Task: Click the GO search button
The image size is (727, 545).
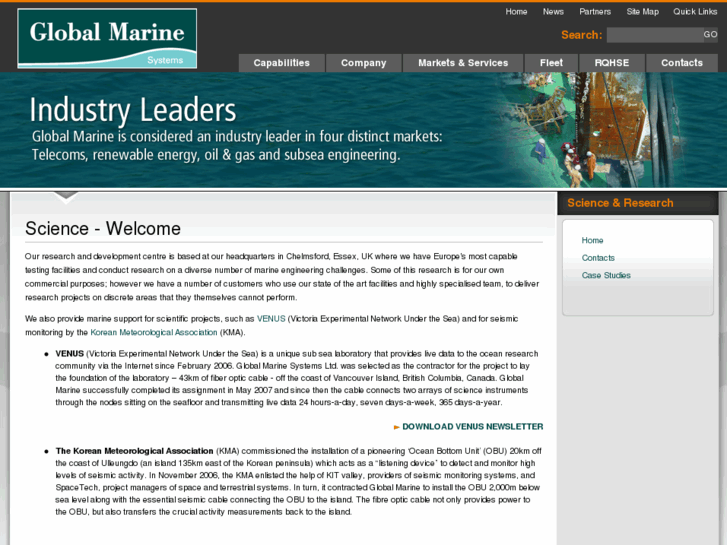Action: [x=710, y=35]
